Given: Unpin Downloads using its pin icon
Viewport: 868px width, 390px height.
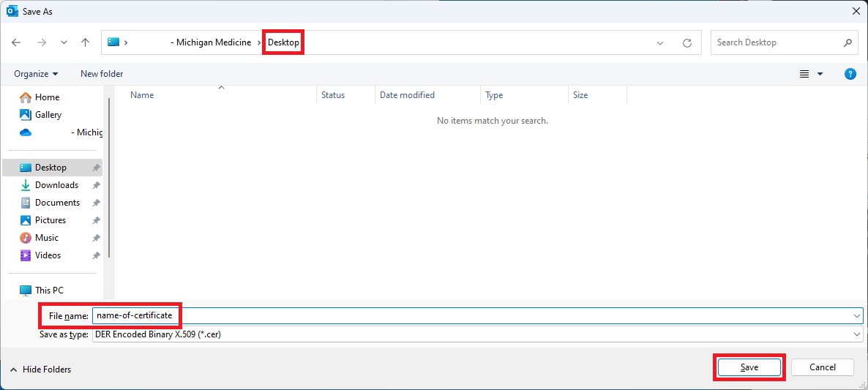Looking at the screenshot, I should tap(96, 186).
